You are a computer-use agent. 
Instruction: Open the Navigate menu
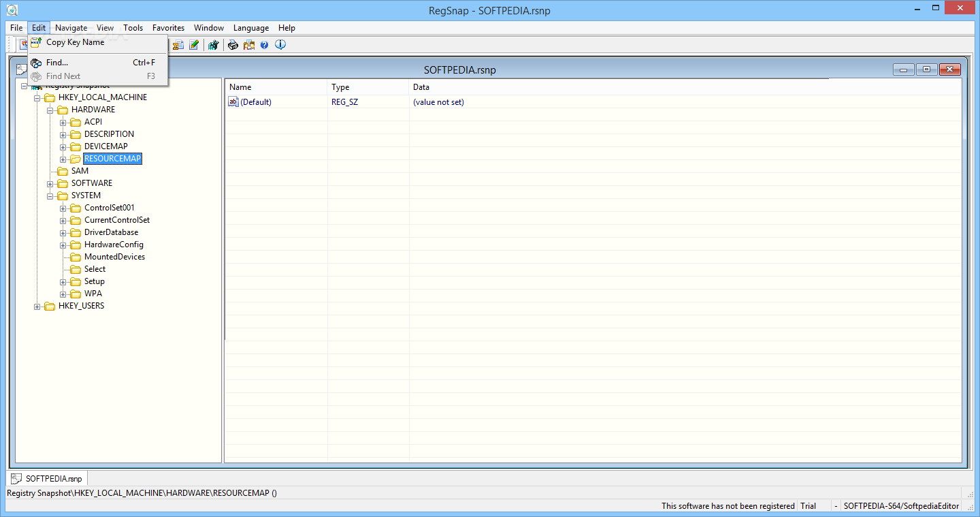click(x=71, y=28)
